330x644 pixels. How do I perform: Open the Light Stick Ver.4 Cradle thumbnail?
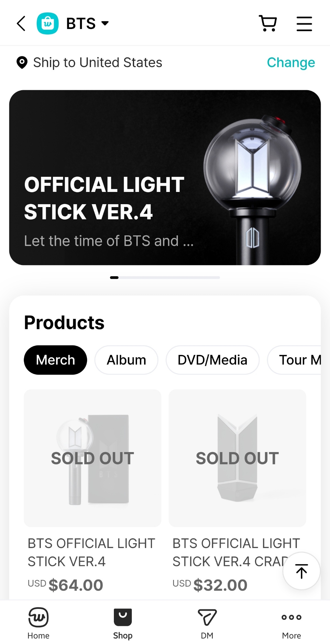click(x=237, y=458)
